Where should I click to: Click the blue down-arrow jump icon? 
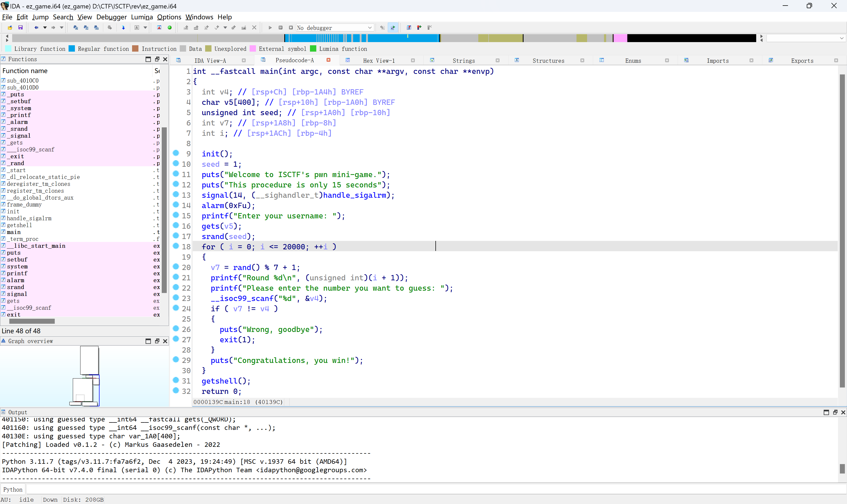click(123, 28)
